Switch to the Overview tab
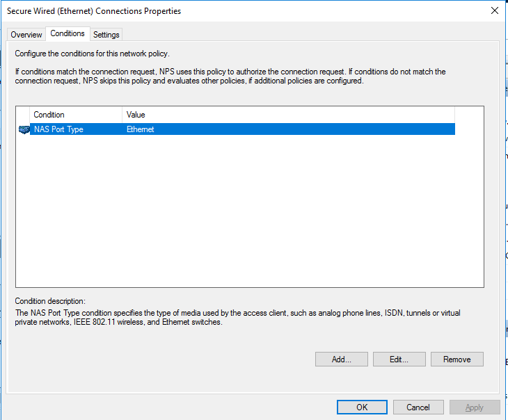Screen dimensions: 508x420 coord(26,35)
